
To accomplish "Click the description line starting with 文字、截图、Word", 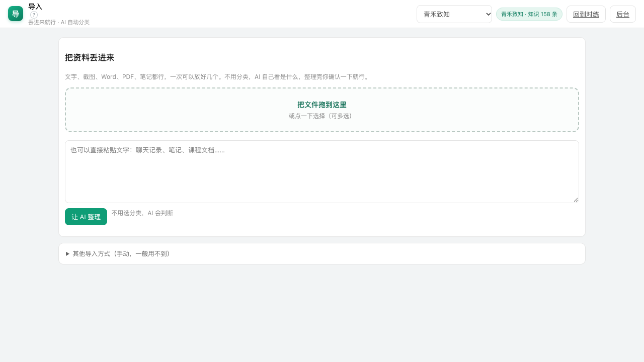I will pos(218,77).
